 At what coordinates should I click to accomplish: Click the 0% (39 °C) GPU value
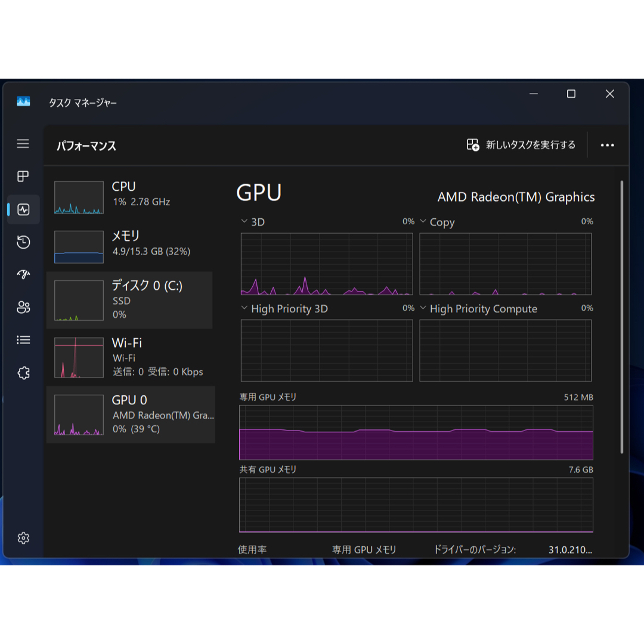click(137, 429)
